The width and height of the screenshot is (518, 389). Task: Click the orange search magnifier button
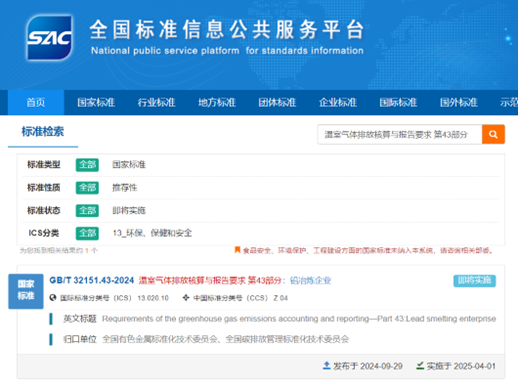pos(493,134)
